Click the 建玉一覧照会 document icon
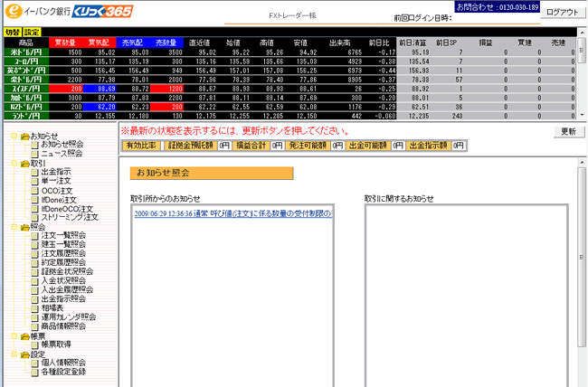The width and height of the screenshot is (588, 387). pyautogui.click(x=35, y=245)
